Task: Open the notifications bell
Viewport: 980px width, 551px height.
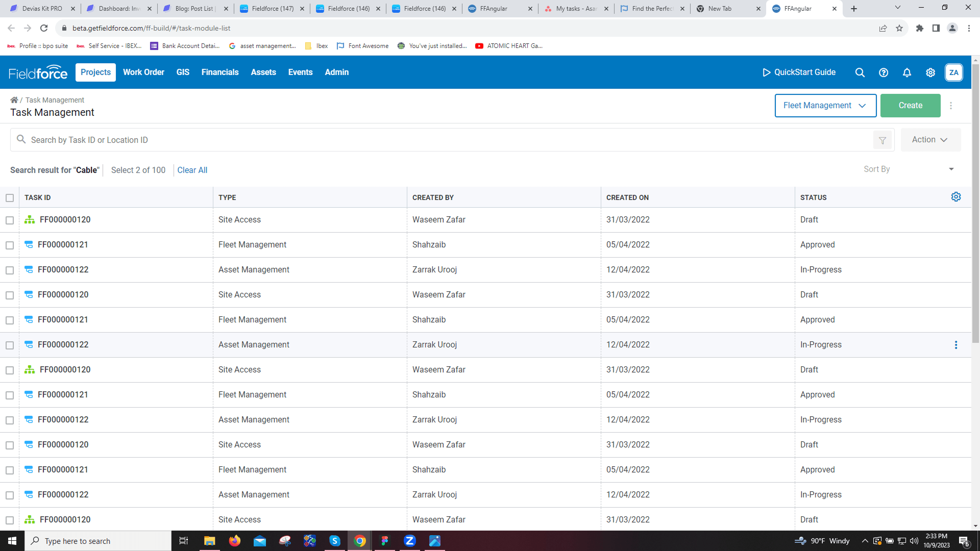Action: point(907,72)
